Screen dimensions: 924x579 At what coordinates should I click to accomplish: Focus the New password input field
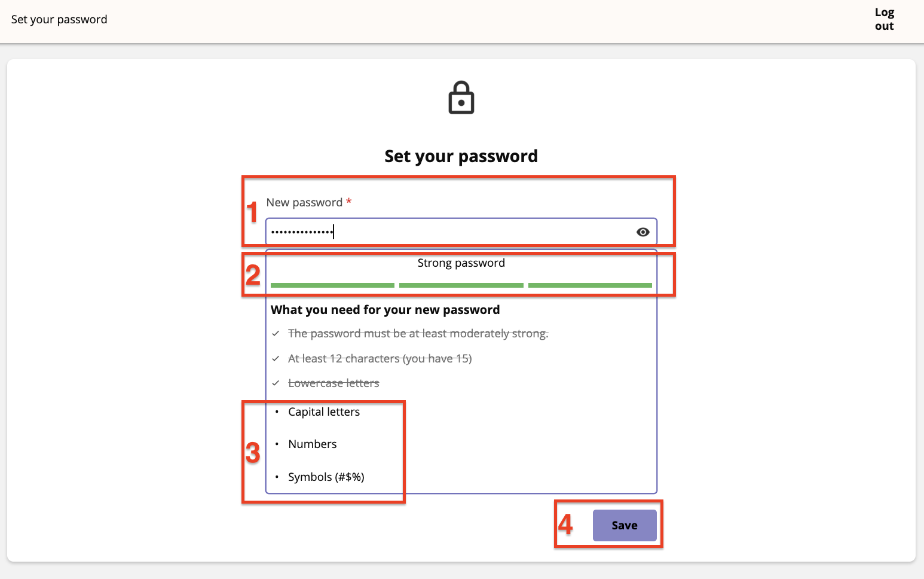click(461, 232)
